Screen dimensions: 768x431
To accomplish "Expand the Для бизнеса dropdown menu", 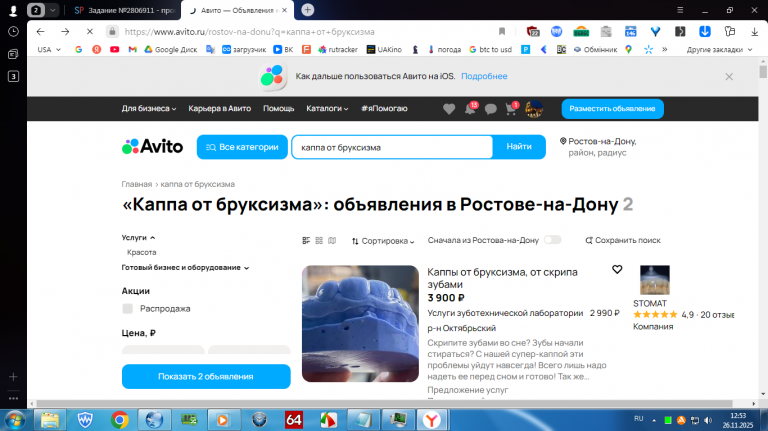I will pos(149,109).
